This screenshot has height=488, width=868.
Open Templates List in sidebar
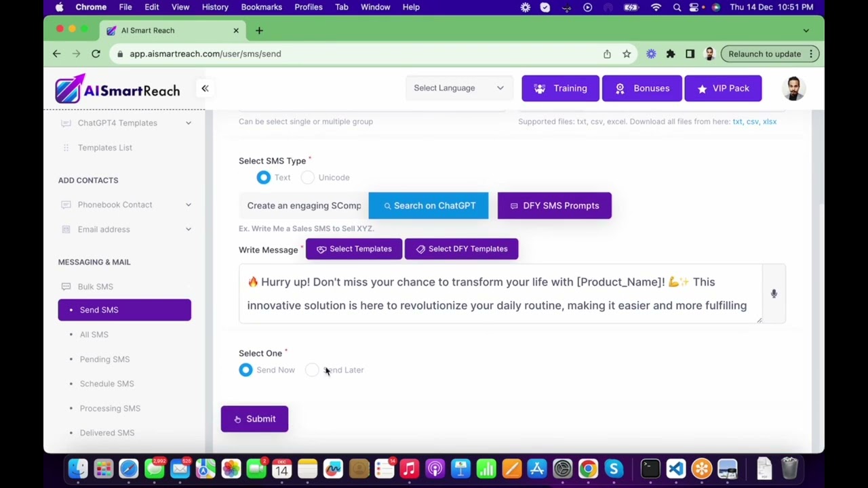coord(105,148)
